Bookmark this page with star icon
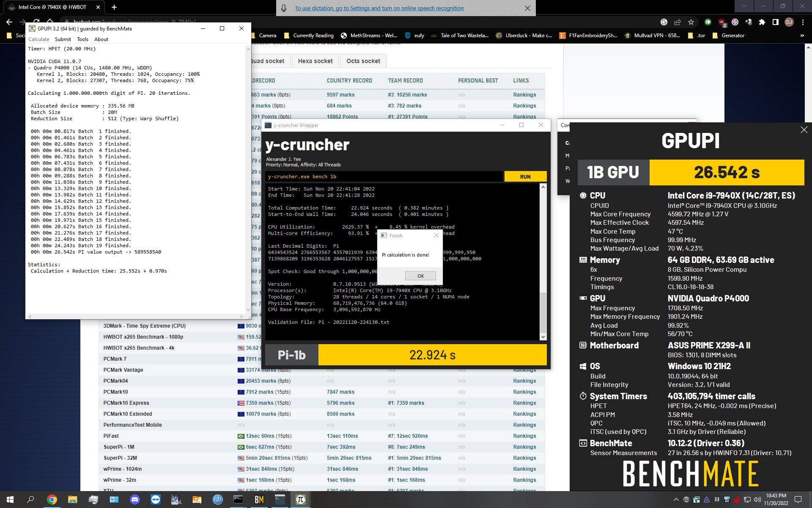Viewport: 812px width, 508px height. coord(691,22)
